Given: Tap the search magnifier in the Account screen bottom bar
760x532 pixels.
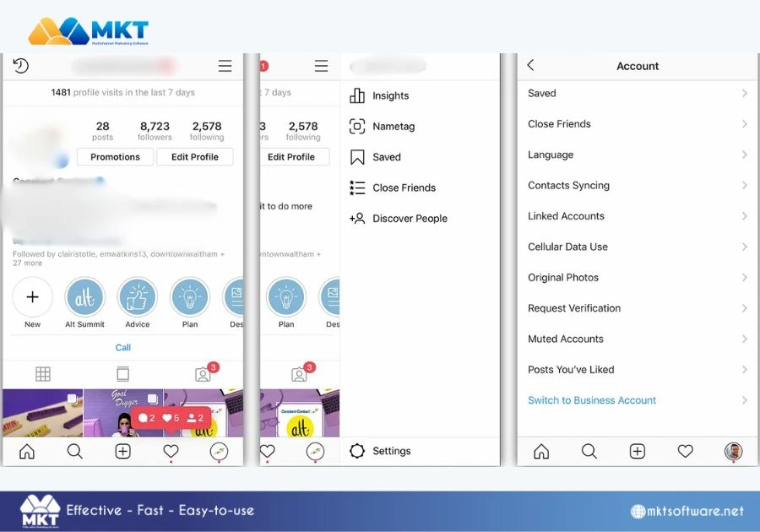Looking at the screenshot, I should [x=589, y=451].
